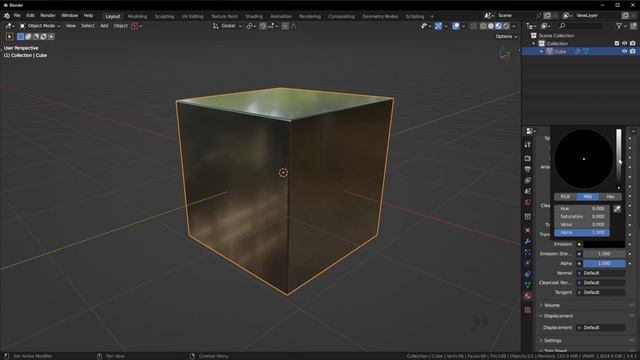
Task: Open the pivot point dropdown
Action: (251, 26)
